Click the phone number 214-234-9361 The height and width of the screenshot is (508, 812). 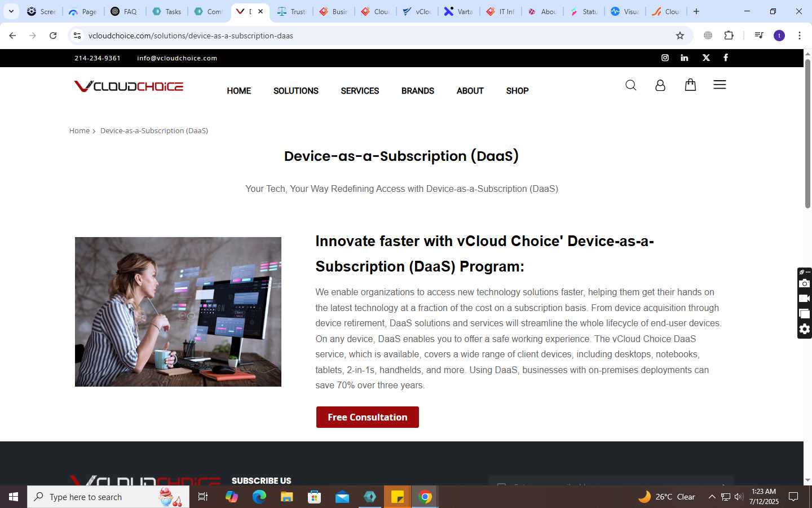(98, 58)
